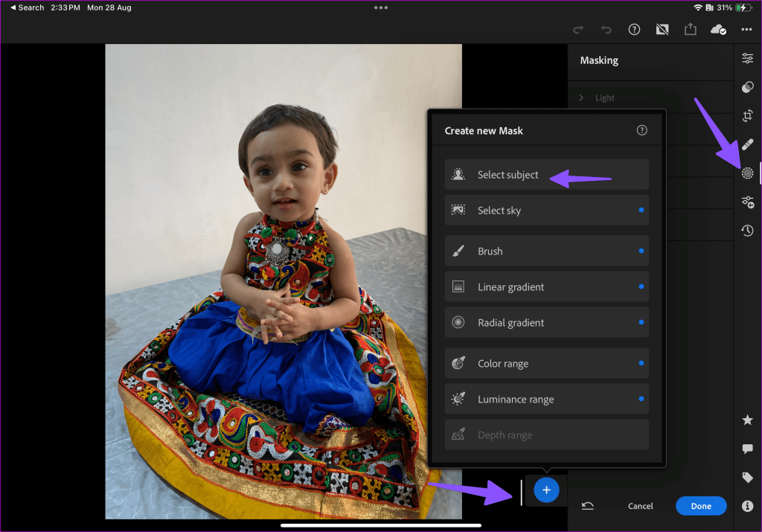Open the Presets panel
762x532 pixels.
pos(747,86)
